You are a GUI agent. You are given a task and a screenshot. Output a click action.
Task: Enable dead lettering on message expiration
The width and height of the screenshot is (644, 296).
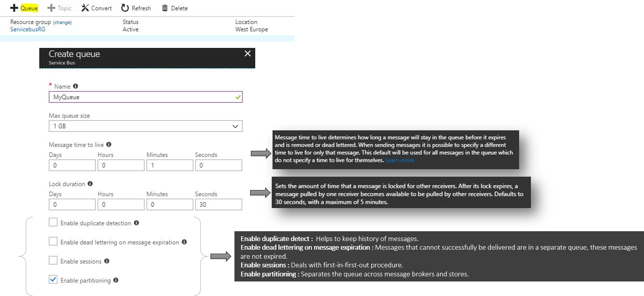[x=53, y=241]
